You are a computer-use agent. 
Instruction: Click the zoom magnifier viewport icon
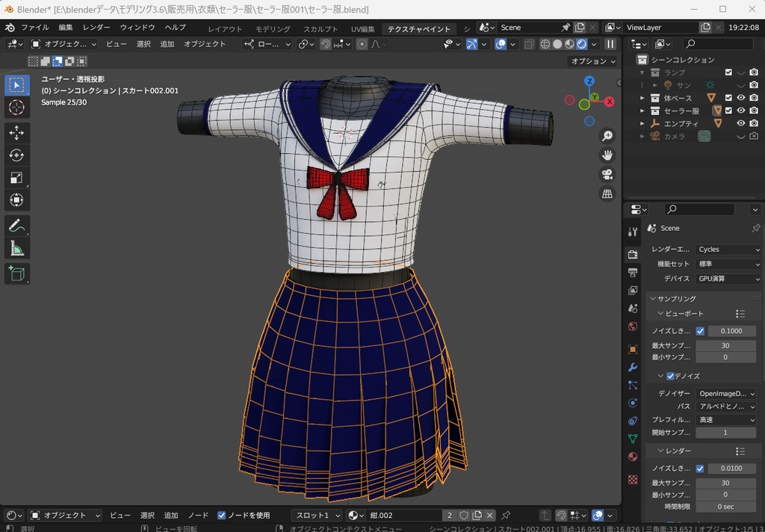(x=607, y=136)
